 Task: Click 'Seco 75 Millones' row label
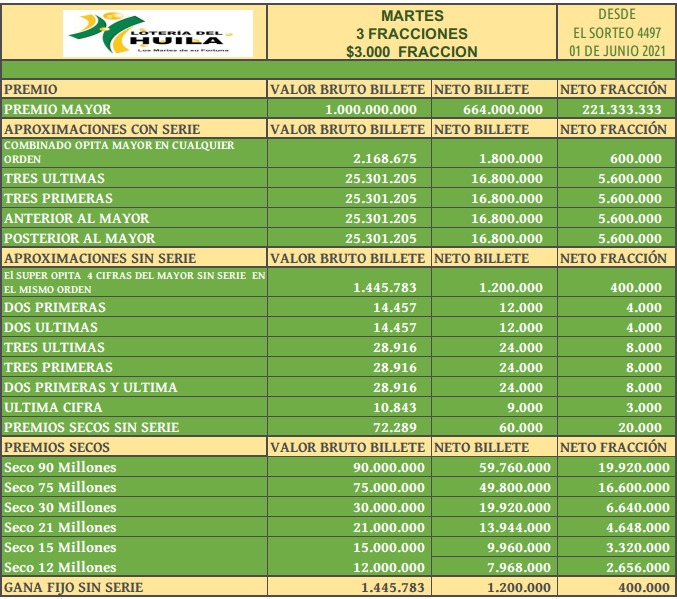[60, 487]
